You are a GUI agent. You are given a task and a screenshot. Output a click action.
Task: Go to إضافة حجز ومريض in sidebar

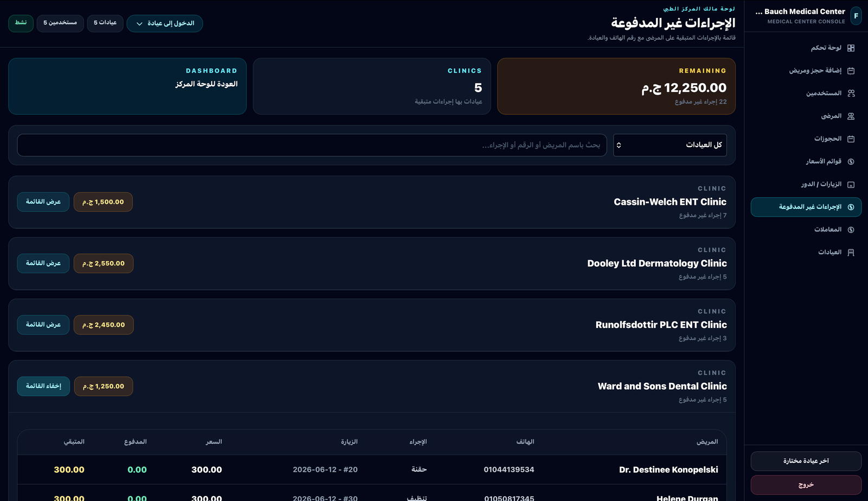click(x=806, y=71)
